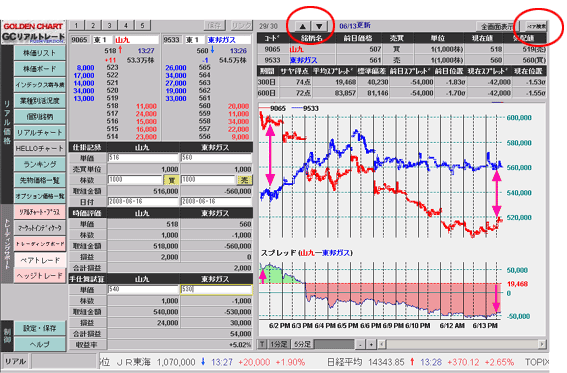
Task: Click the chart scrollbar right arrow
Action: click(542, 344)
